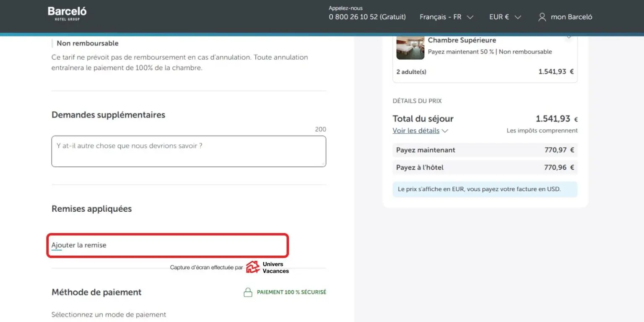
Task: Click the 0 800 26 10 52 phone number
Action: click(367, 17)
